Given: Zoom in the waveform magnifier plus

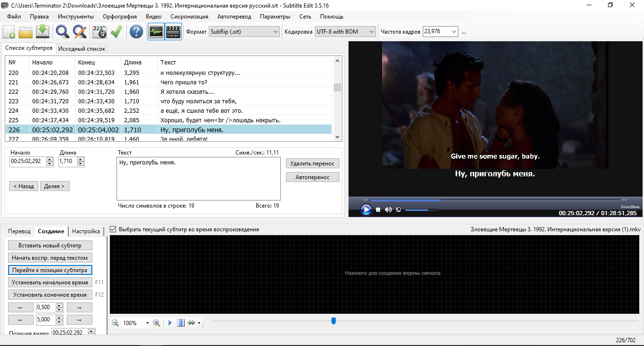Looking at the screenshot, I should (156, 323).
